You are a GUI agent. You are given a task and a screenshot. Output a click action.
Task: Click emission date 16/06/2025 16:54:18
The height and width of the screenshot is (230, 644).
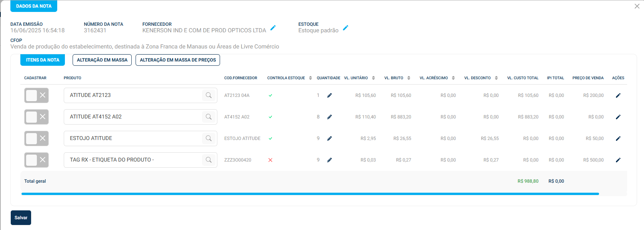point(38,30)
